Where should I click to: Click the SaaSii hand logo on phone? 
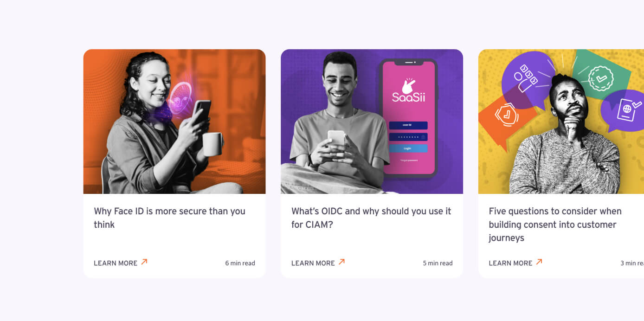[x=409, y=85]
